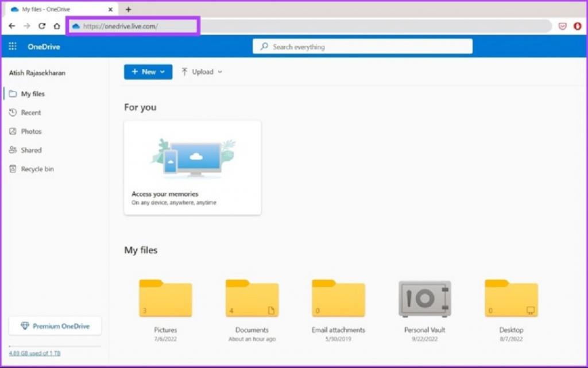588x368 pixels.
Task: Click the Email attachments folder name
Action: (x=338, y=330)
